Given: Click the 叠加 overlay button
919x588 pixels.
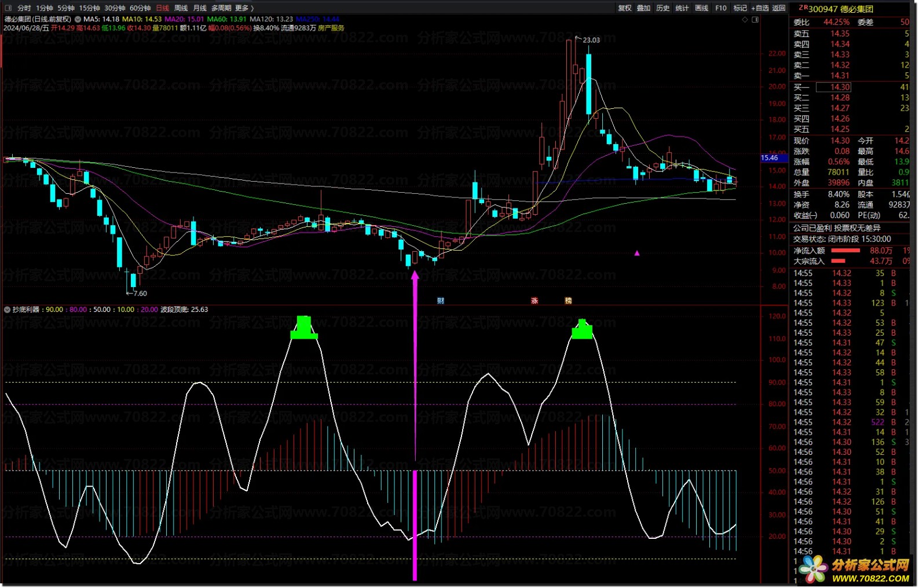Looking at the screenshot, I should 644,8.
